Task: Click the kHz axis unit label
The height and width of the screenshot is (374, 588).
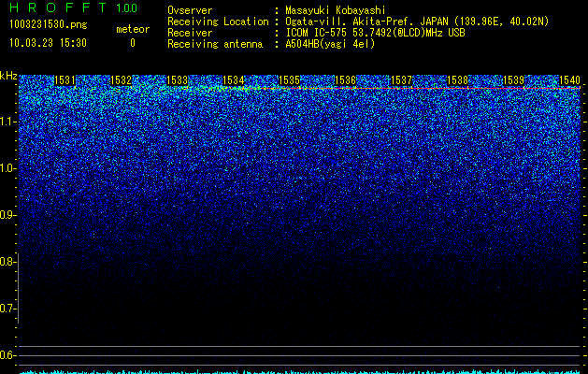Action: click(x=8, y=76)
